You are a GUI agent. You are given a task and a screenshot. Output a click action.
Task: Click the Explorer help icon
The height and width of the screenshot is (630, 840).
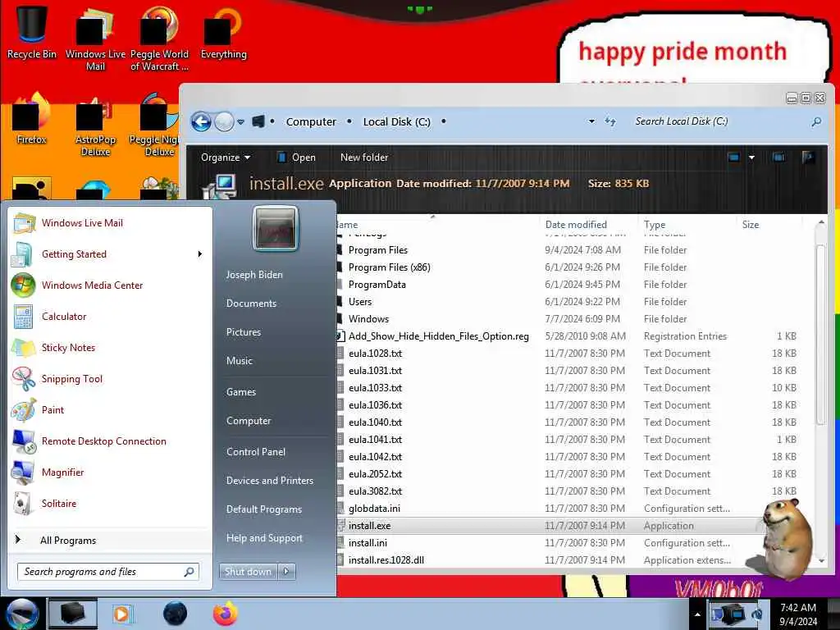808,157
